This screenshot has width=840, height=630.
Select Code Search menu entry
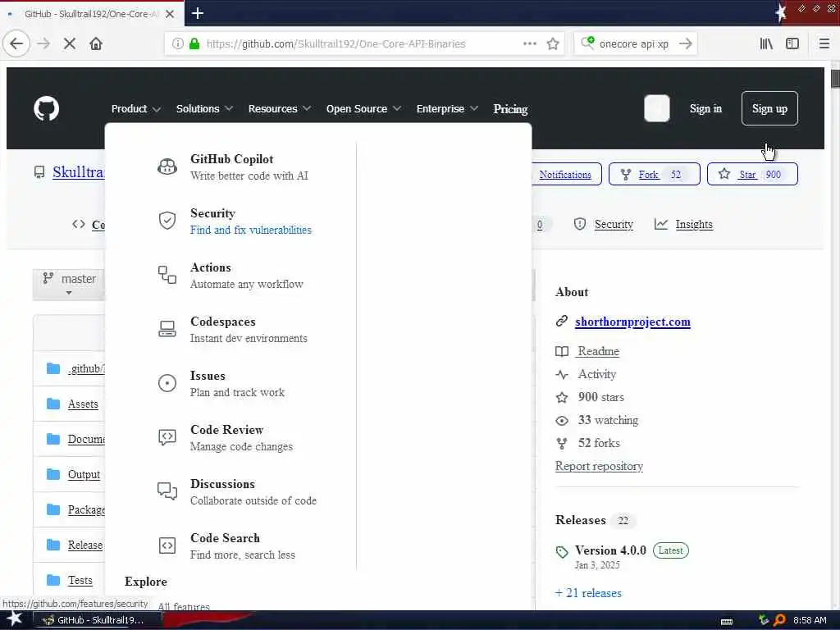point(243,546)
